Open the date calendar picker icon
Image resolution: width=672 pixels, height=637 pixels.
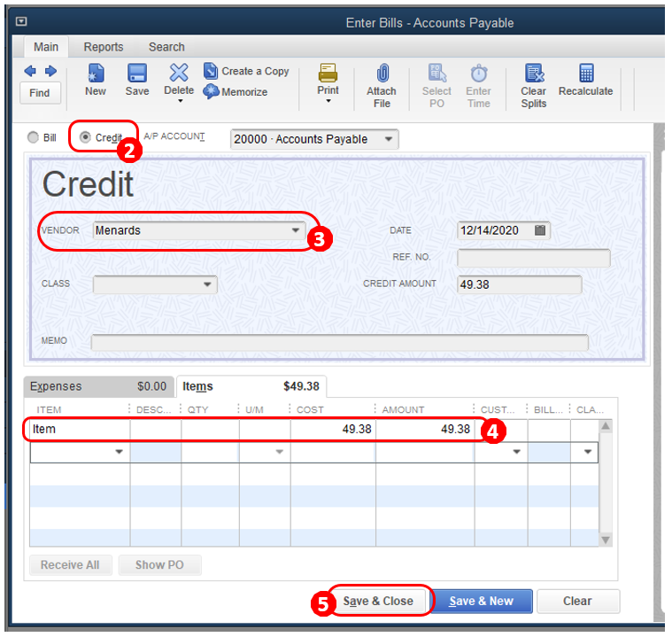pos(540,230)
